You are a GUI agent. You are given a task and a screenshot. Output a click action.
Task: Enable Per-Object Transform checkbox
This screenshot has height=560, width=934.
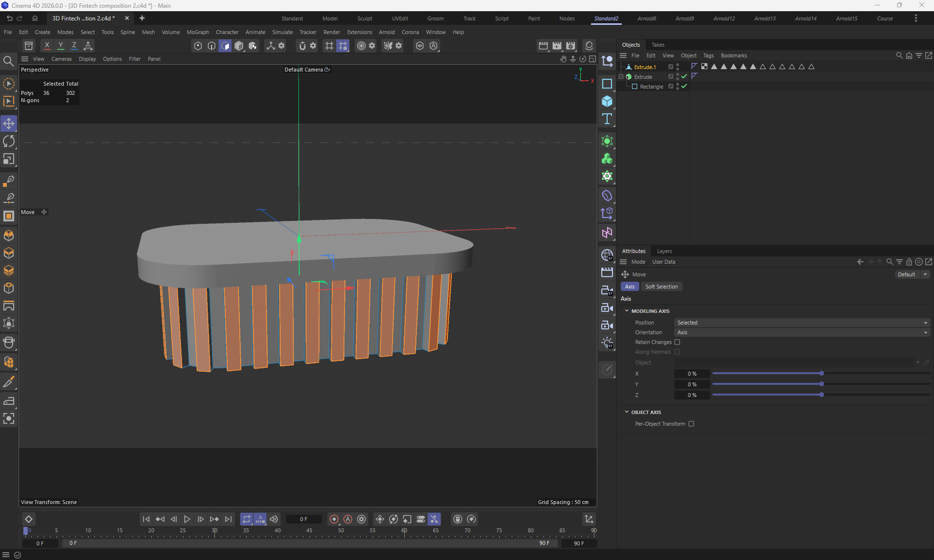click(691, 424)
